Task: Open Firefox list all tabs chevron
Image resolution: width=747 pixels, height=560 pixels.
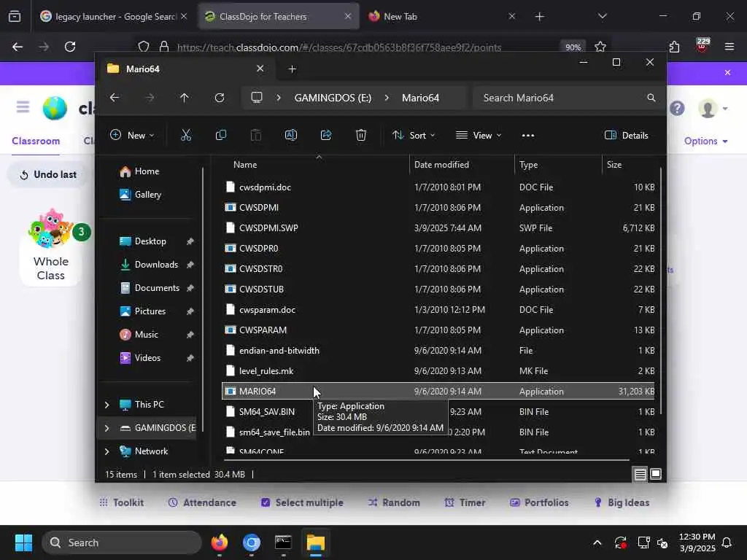Action: tap(602, 16)
